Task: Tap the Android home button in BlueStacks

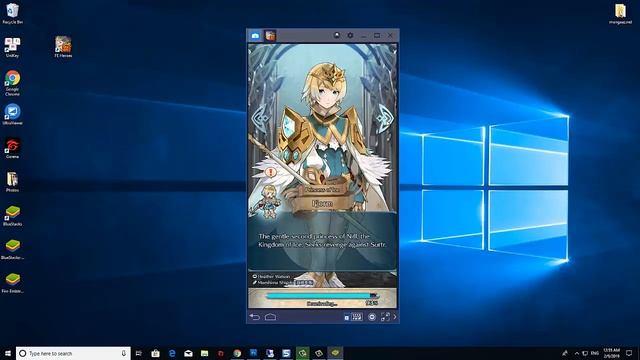Action: tap(270, 317)
